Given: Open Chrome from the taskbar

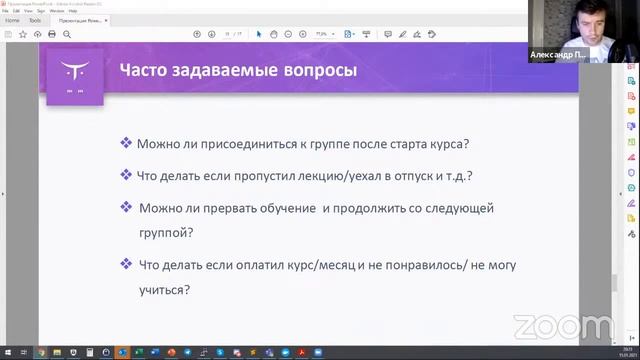Looking at the screenshot, I should pos(41,352).
